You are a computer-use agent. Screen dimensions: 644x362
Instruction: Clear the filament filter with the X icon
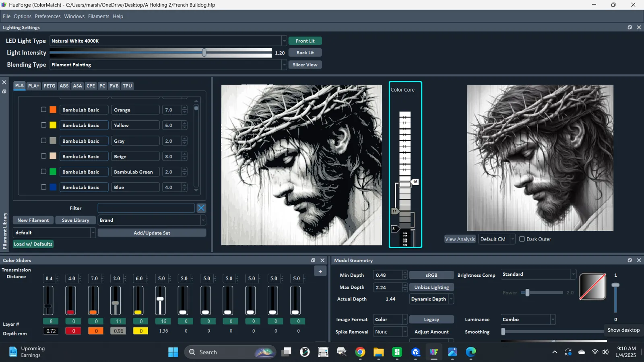point(201,208)
